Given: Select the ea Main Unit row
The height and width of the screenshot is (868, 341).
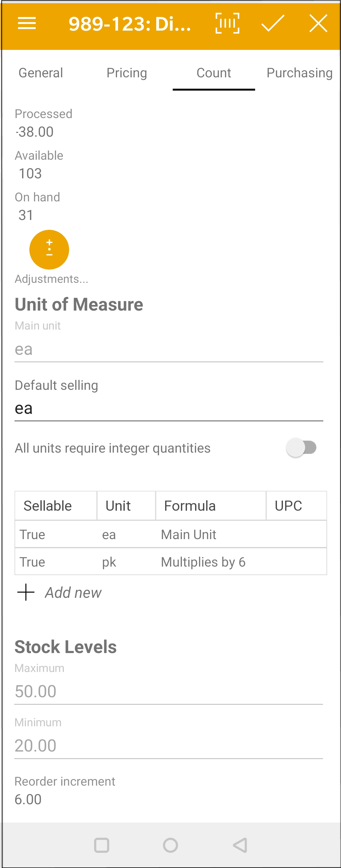Looking at the screenshot, I should tap(170, 534).
